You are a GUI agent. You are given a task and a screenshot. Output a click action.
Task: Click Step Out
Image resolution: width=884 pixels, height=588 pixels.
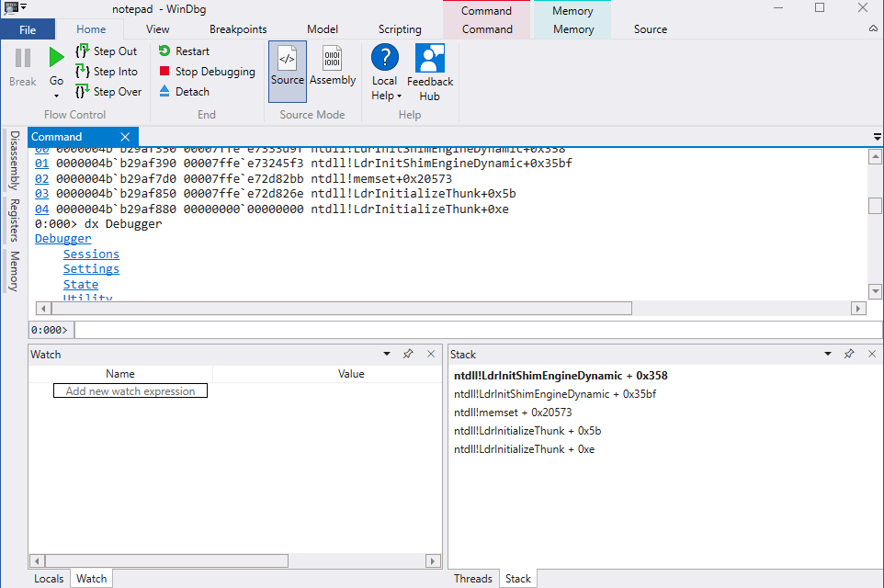[107, 51]
